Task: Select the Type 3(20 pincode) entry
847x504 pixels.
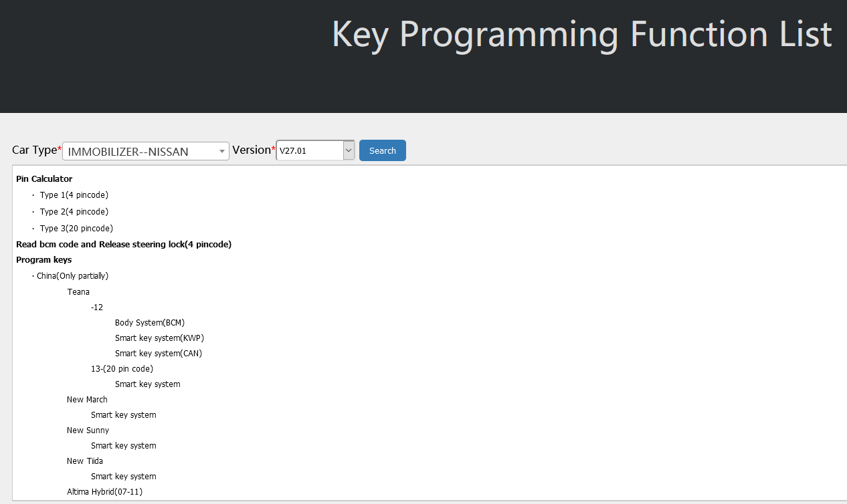Action: [x=76, y=229]
